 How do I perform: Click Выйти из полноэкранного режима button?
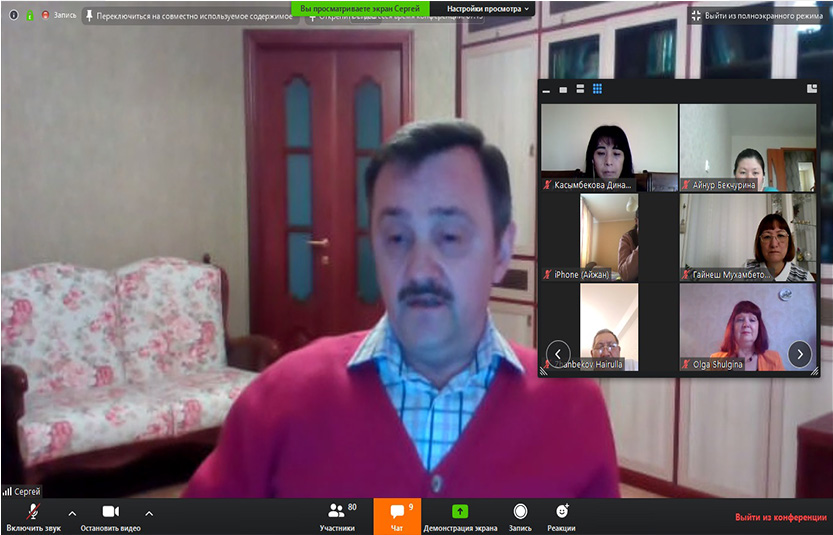click(757, 16)
